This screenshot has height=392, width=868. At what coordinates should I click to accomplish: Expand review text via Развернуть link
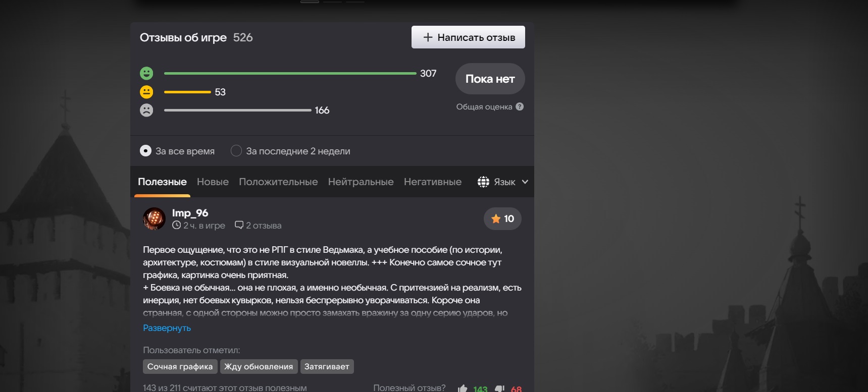click(x=167, y=328)
